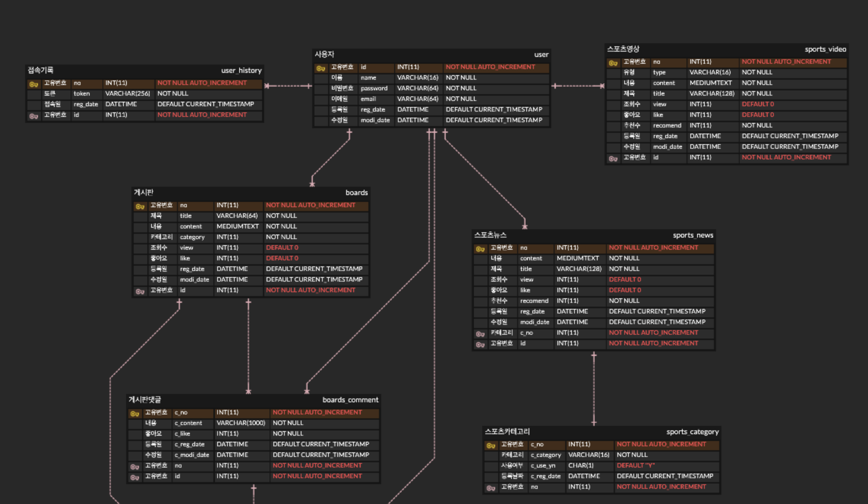Select the foreign key icon in boards id row
The width and height of the screenshot is (868, 504).
click(x=140, y=291)
